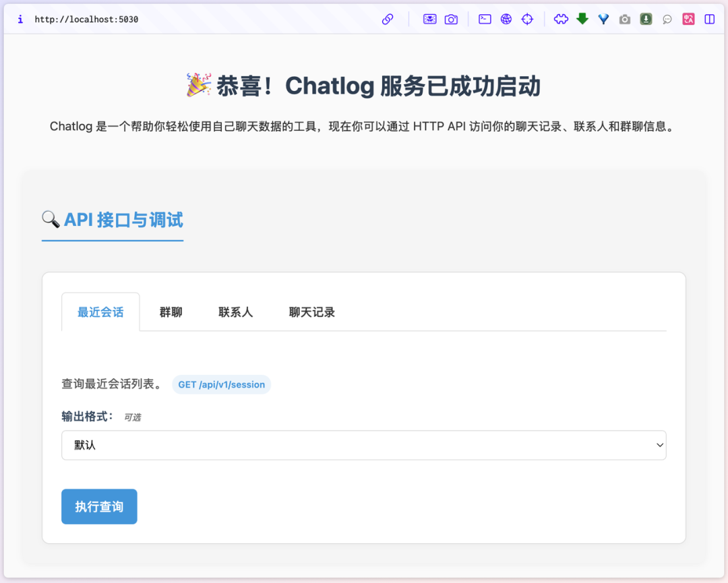The height and width of the screenshot is (583, 728).
Task: Click the copy link chain icon
Action: (x=388, y=19)
